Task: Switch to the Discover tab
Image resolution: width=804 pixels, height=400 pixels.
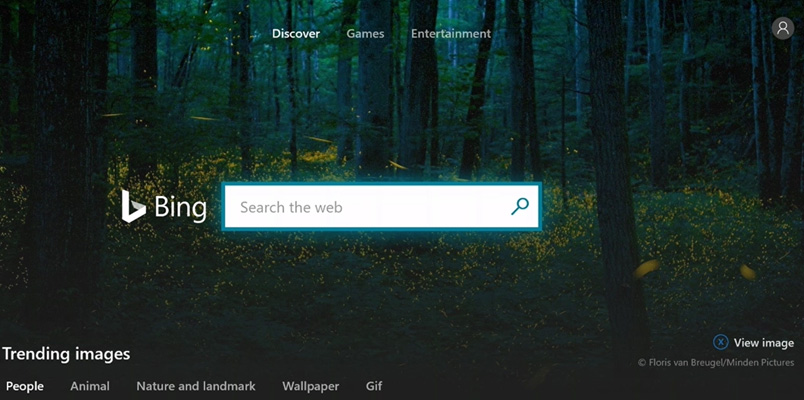Action: click(296, 34)
